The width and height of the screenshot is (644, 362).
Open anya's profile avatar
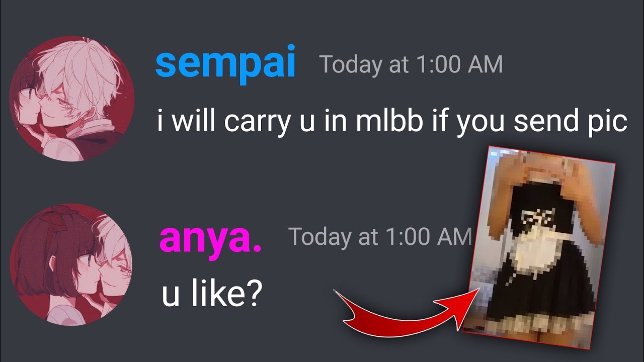(x=72, y=265)
